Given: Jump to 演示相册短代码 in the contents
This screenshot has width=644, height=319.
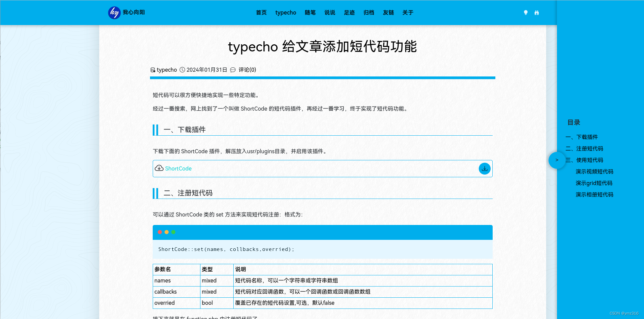Looking at the screenshot, I should coord(595,195).
